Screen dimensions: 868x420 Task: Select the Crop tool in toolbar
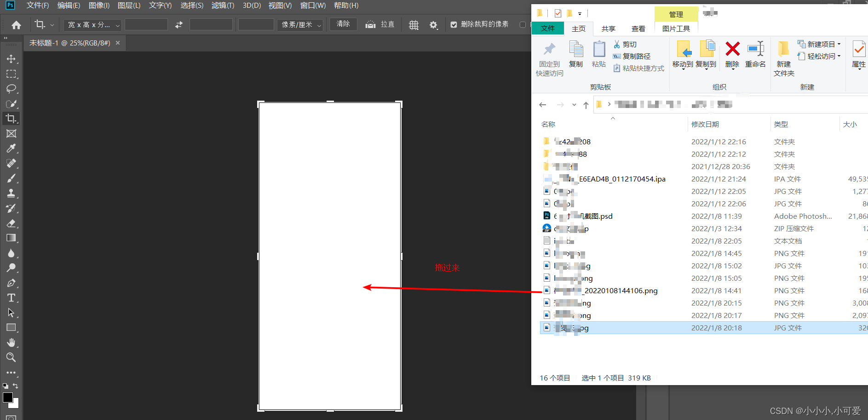[11, 119]
